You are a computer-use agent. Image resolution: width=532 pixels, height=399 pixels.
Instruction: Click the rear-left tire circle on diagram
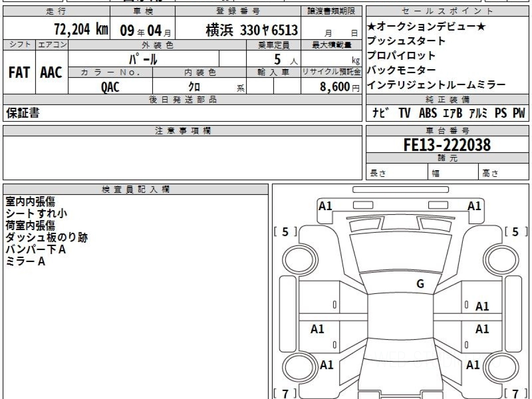click(297, 368)
